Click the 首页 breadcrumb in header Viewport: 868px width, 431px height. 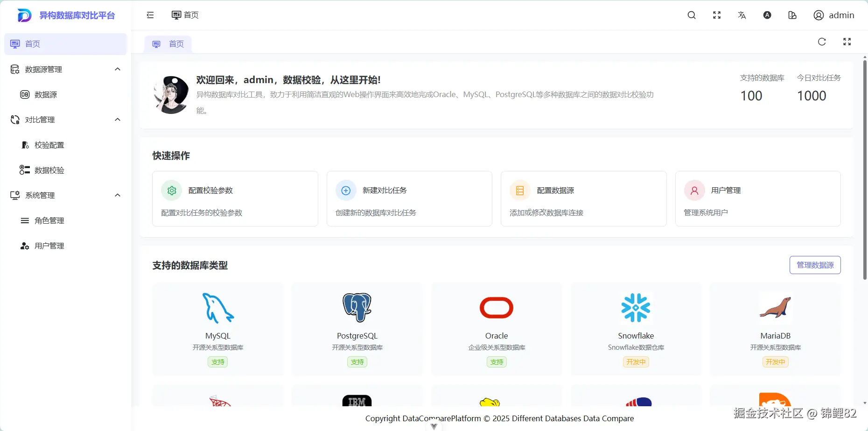pos(185,15)
